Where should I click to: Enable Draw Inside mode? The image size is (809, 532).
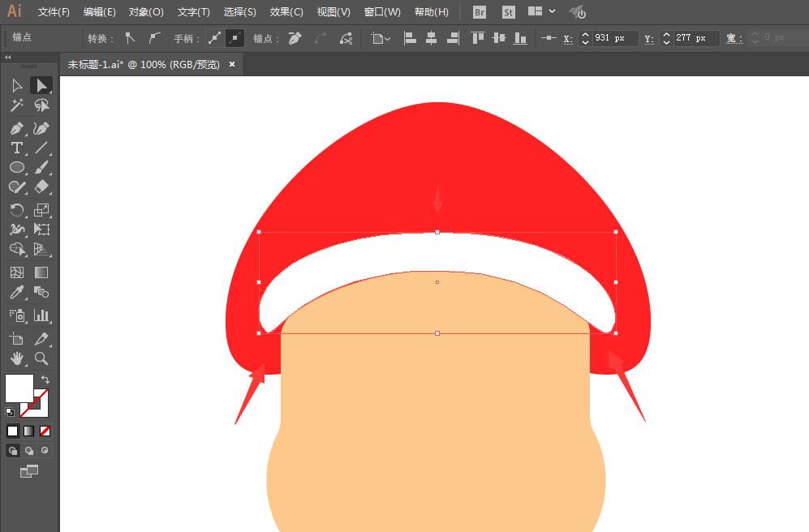tap(45, 451)
